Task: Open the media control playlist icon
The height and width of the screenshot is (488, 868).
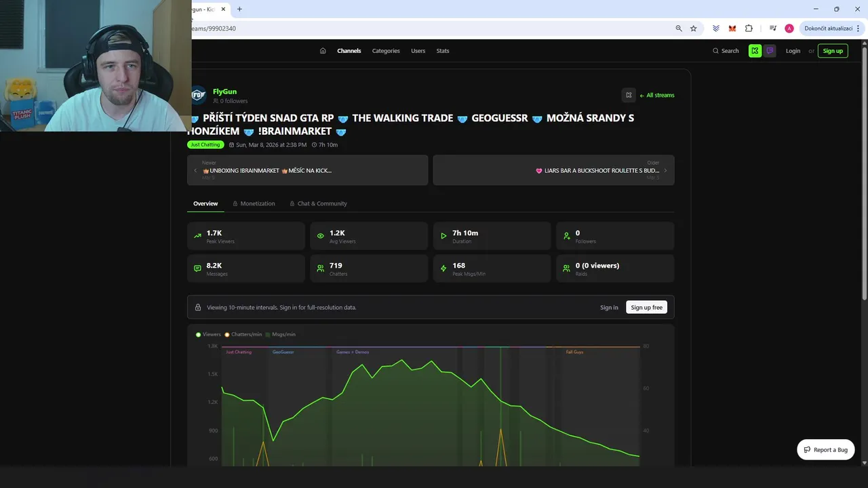Action: (x=773, y=28)
